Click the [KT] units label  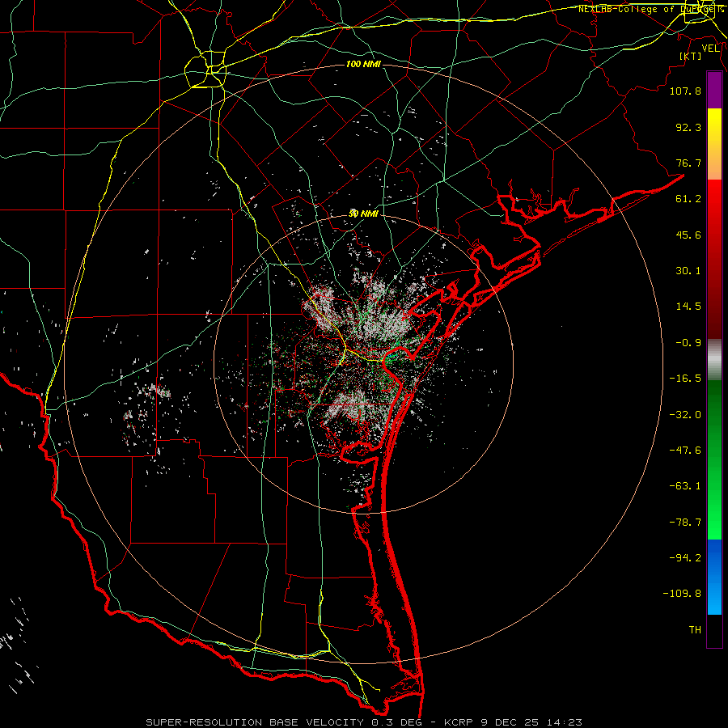[x=691, y=56]
